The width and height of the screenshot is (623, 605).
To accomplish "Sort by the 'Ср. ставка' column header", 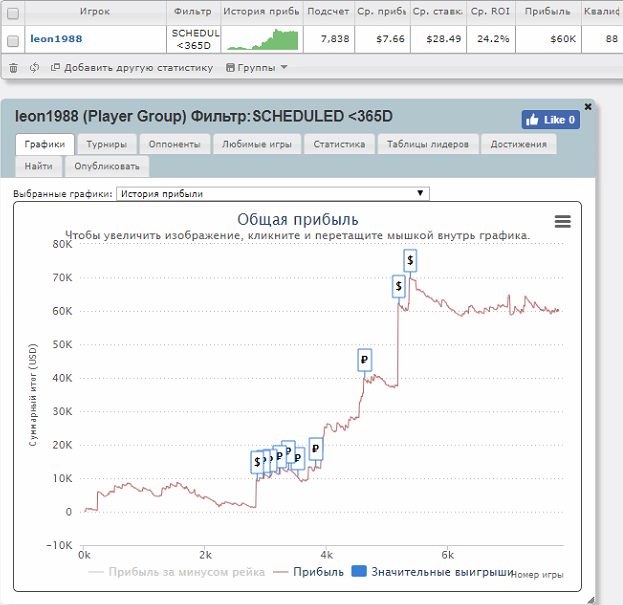I will pos(438,12).
